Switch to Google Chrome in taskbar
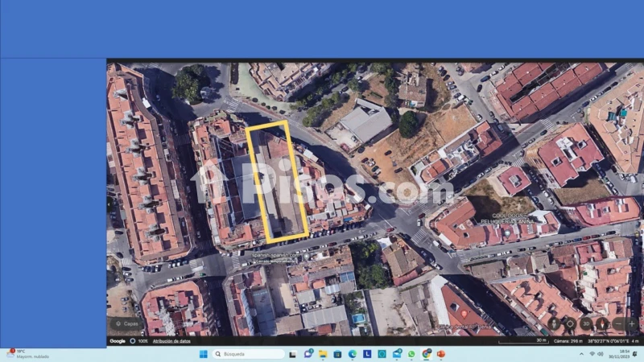644x362 pixels. [427, 354]
